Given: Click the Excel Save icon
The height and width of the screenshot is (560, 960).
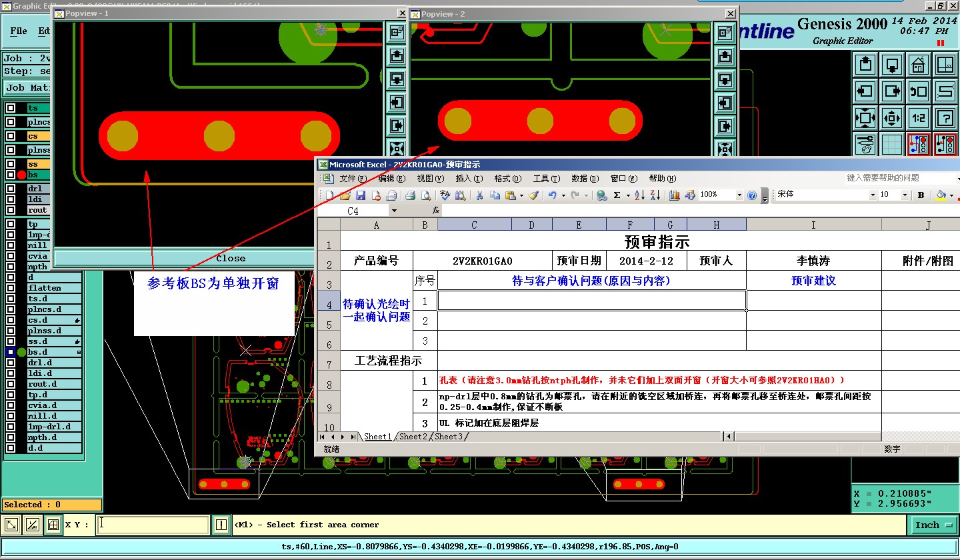Looking at the screenshot, I should coord(361,195).
